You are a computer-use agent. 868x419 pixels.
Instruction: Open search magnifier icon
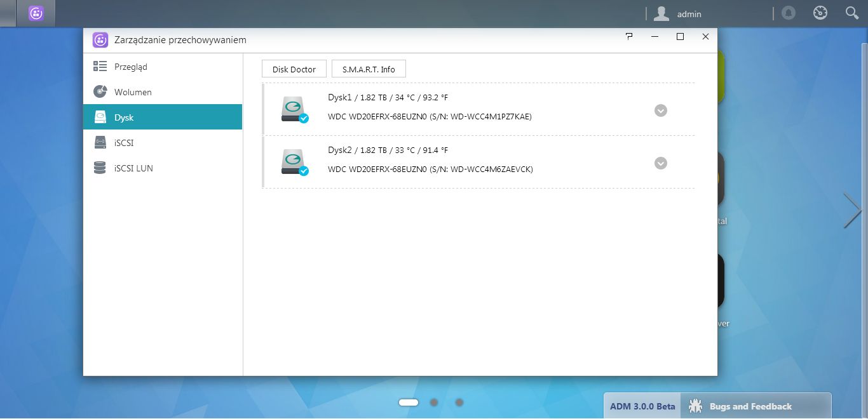pyautogui.click(x=852, y=13)
